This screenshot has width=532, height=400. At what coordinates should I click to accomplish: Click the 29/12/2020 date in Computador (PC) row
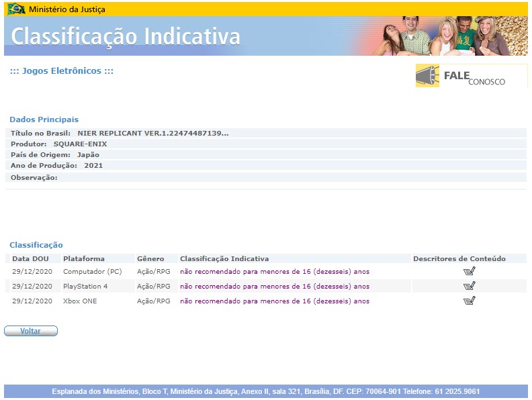(x=32, y=272)
